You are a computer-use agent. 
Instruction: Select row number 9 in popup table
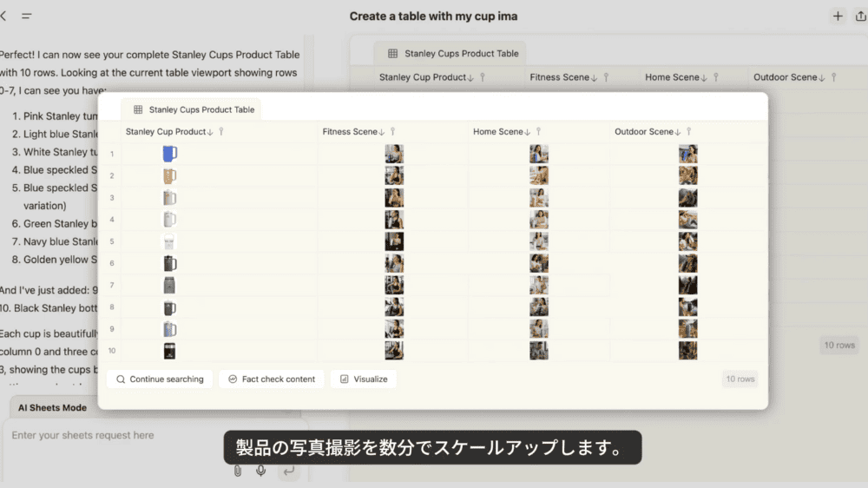tap(112, 329)
